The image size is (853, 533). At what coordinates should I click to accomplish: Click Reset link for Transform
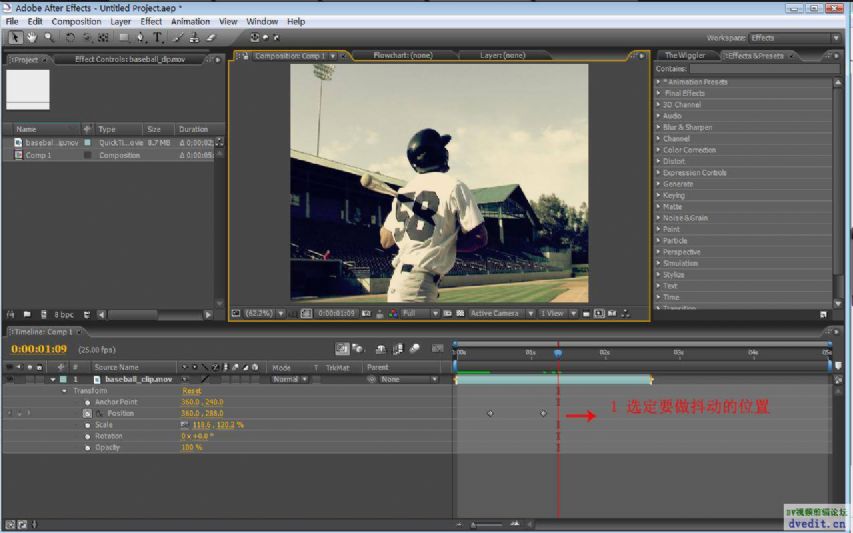[191, 391]
